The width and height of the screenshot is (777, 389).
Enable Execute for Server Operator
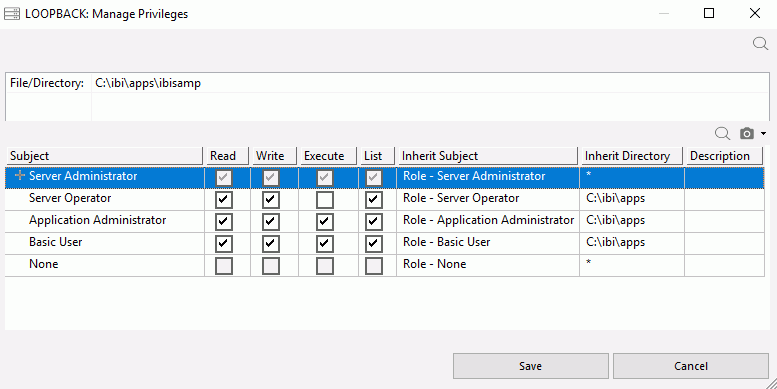pyautogui.click(x=325, y=200)
